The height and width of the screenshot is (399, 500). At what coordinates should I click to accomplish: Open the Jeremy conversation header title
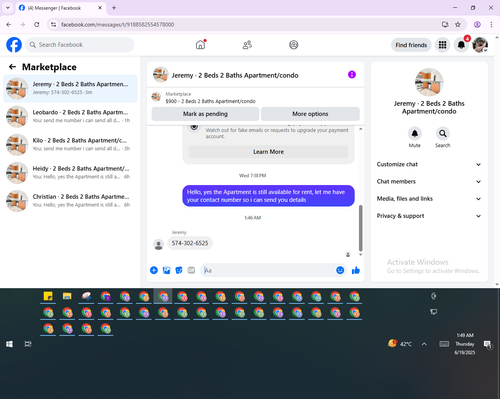235,75
